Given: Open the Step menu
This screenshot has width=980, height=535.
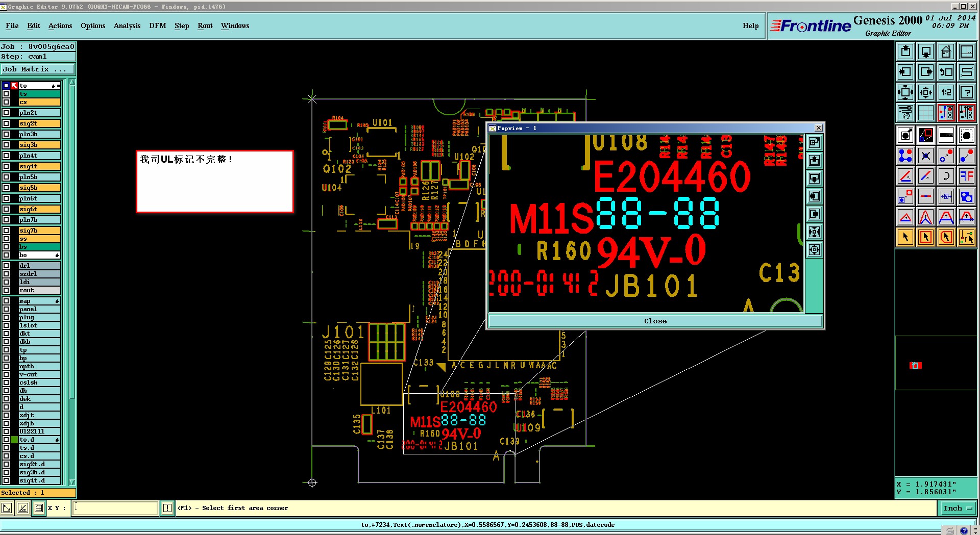Looking at the screenshot, I should pyautogui.click(x=182, y=26).
